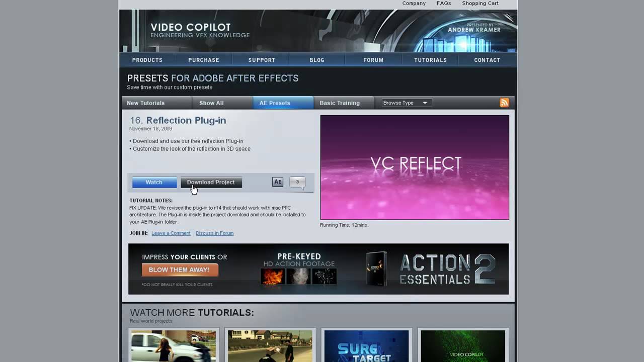Click the Video Copilot logo
This screenshot has height=362, width=644.
coord(200,30)
